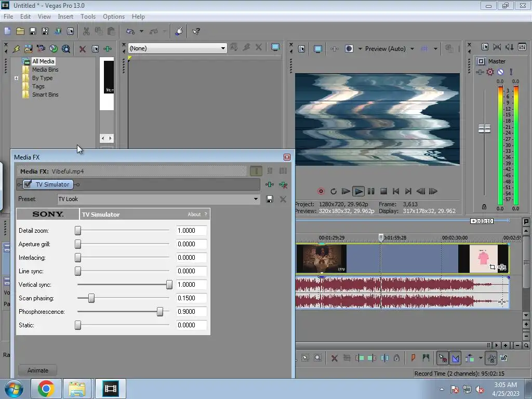Uncheck the TV Simulator effect checkbox

[x=28, y=184]
